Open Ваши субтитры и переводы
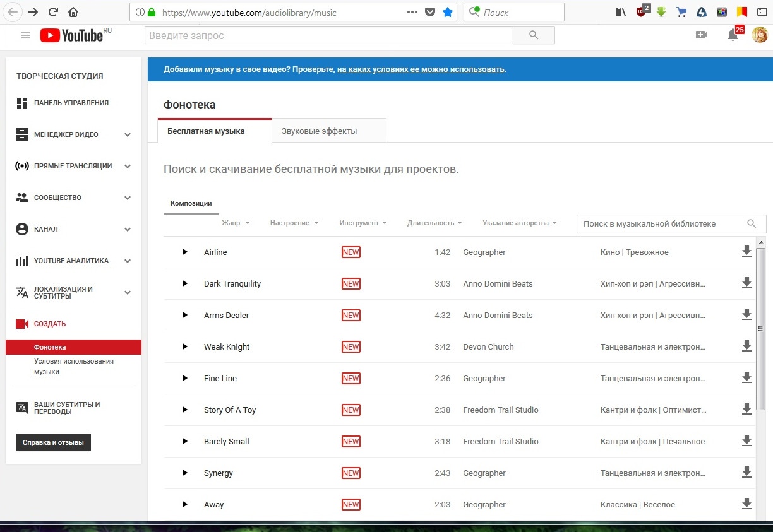The image size is (773, 532). click(67, 408)
